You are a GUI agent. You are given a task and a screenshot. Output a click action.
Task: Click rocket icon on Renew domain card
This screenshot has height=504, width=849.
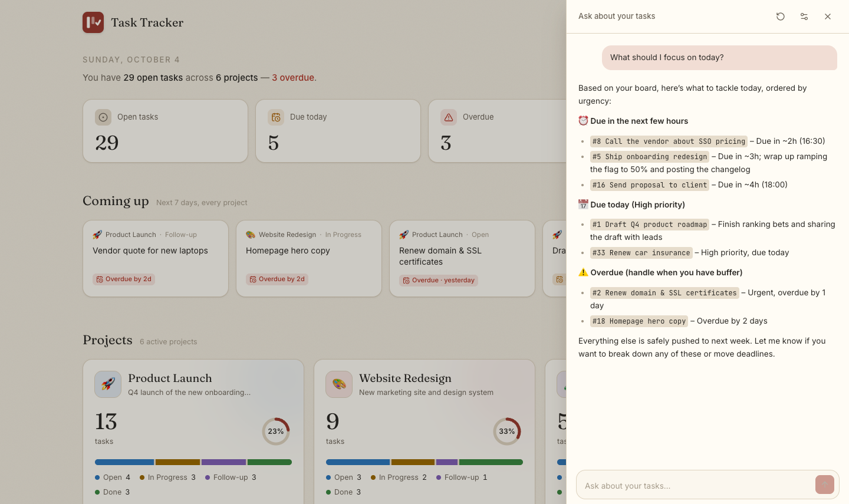click(404, 235)
